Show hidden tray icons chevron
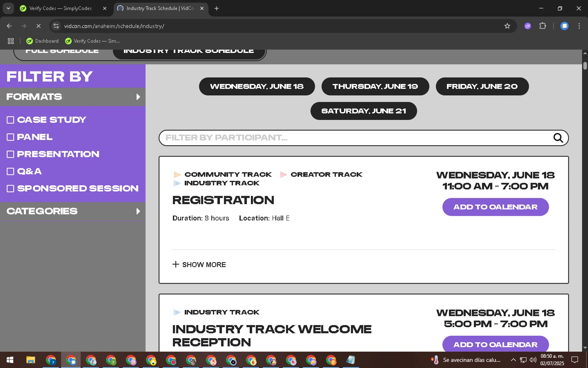This screenshot has height=368, width=588. (x=513, y=360)
